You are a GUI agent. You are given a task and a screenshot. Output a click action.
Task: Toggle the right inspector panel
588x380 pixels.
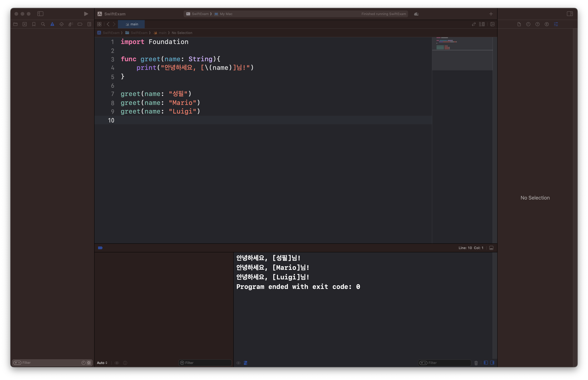(x=570, y=14)
